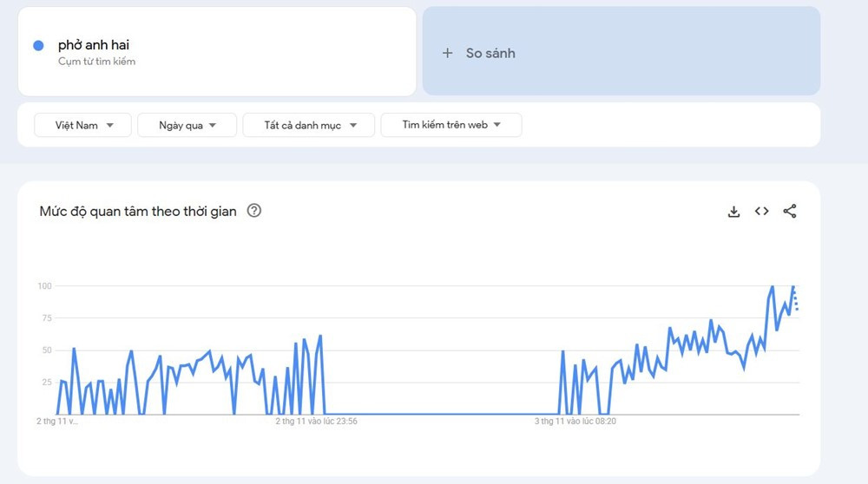This screenshot has width=868, height=484.
Task: Click the 25 label on chart axis
Action: (x=47, y=383)
